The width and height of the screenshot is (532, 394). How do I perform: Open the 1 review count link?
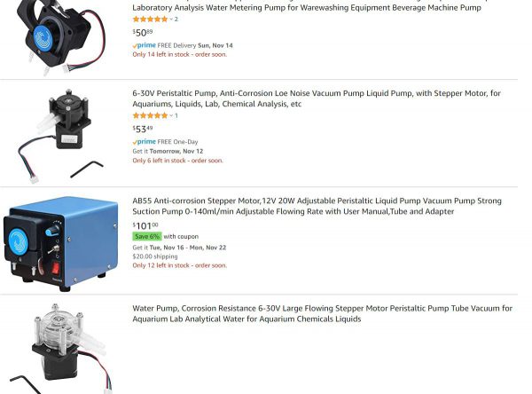pyautogui.click(x=176, y=115)
